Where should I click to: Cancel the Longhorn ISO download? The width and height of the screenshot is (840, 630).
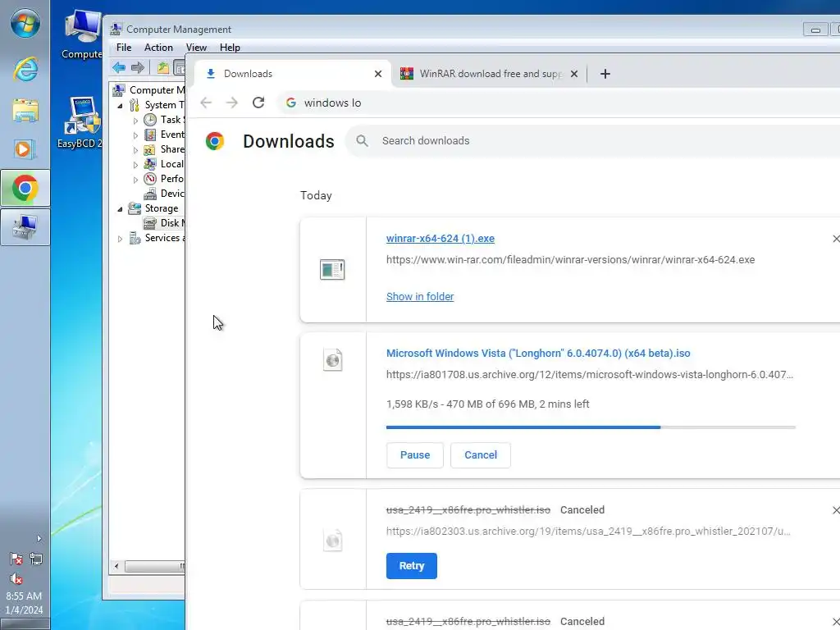click(481, 454)
